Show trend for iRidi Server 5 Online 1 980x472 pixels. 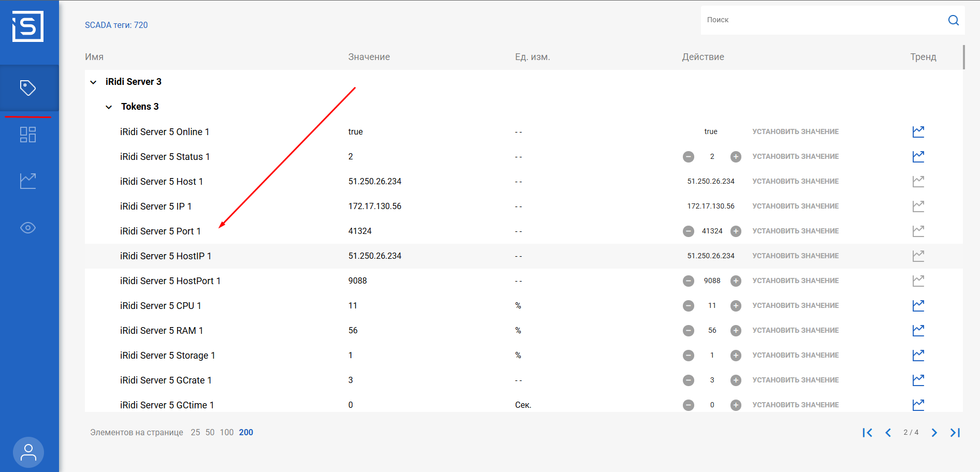pos(918,132)
